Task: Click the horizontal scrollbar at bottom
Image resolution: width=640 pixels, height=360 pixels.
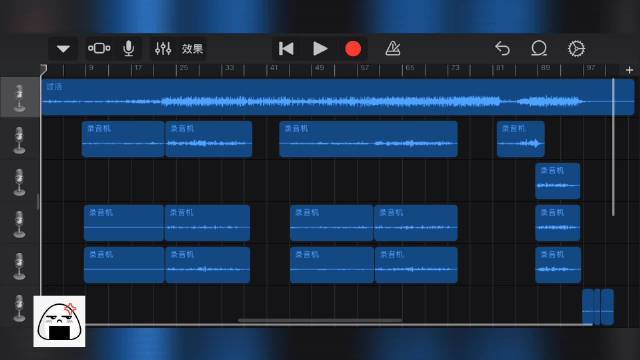Action: [320, 320]
